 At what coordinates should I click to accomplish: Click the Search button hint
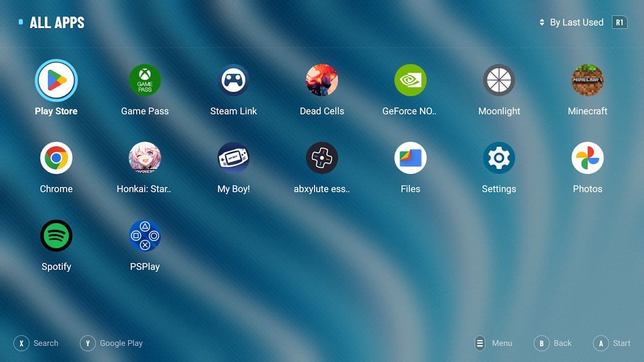pos(36,343)
